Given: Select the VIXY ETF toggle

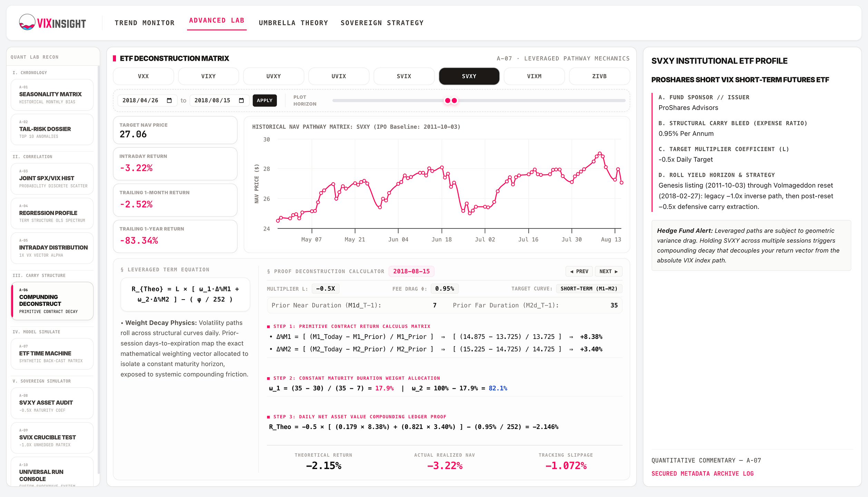Looking at the screenshot, I should coord(208,76).
